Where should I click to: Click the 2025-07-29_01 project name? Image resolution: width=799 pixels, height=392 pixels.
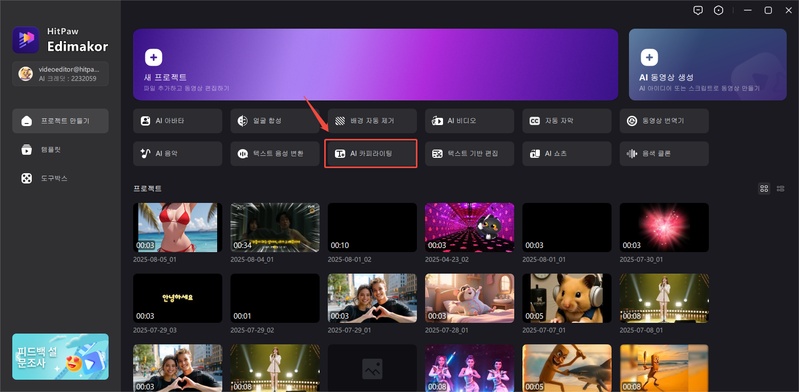[x=351, y=330]
